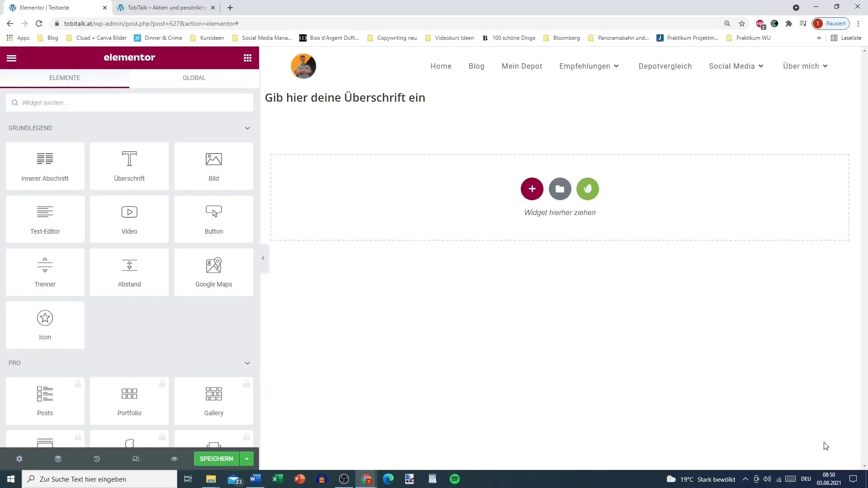Open the save options arrow
Image resolution: width=868 pixels, height=488 pixels.
click(x=247, y=459)
